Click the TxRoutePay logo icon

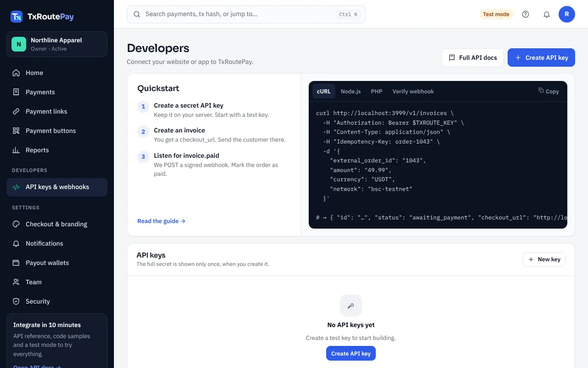pos(17,17)
